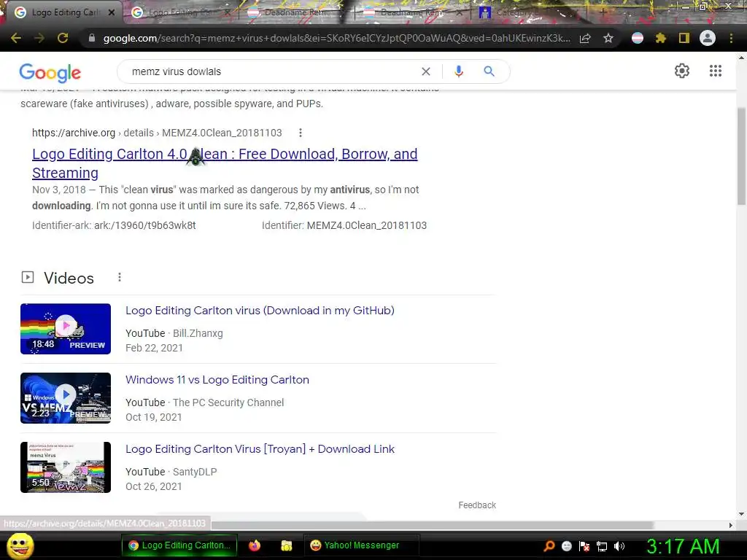Open a new browser tab
The image size is (747, 560).
point(603,12)
